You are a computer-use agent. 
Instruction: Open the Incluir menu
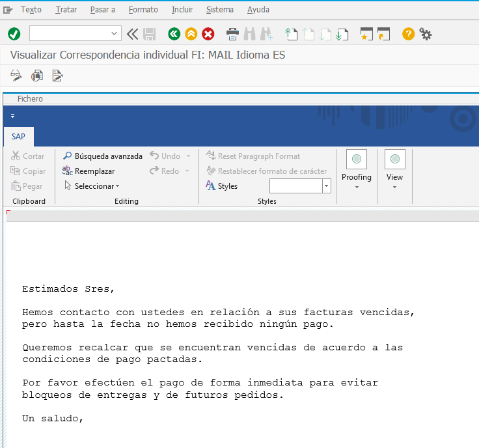point(182,10)
